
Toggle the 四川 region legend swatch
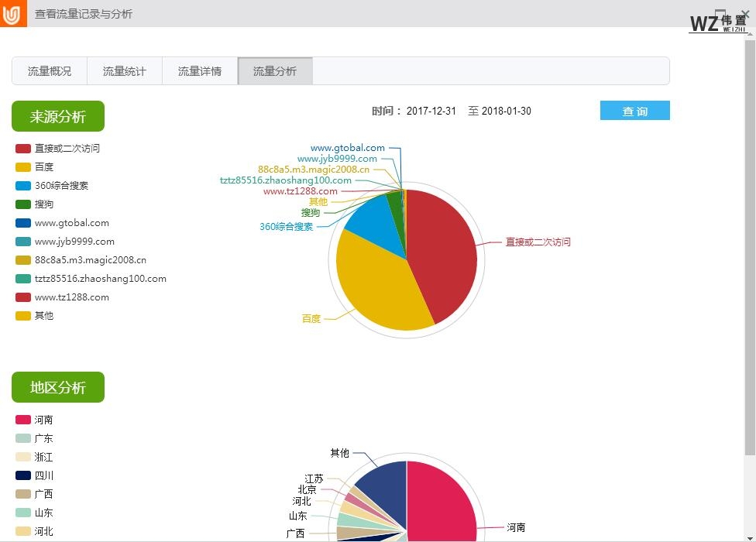point(23,475)
